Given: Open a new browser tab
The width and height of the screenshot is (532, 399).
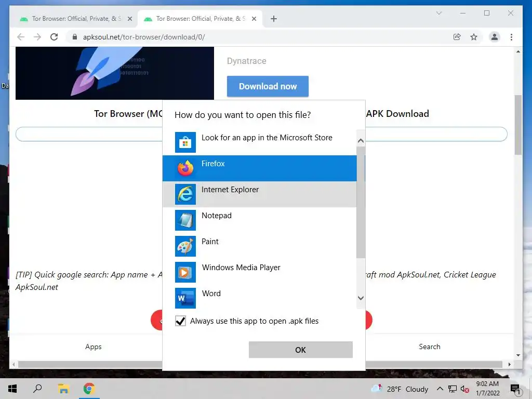Looking at the screenshot, I should (274, 19).
